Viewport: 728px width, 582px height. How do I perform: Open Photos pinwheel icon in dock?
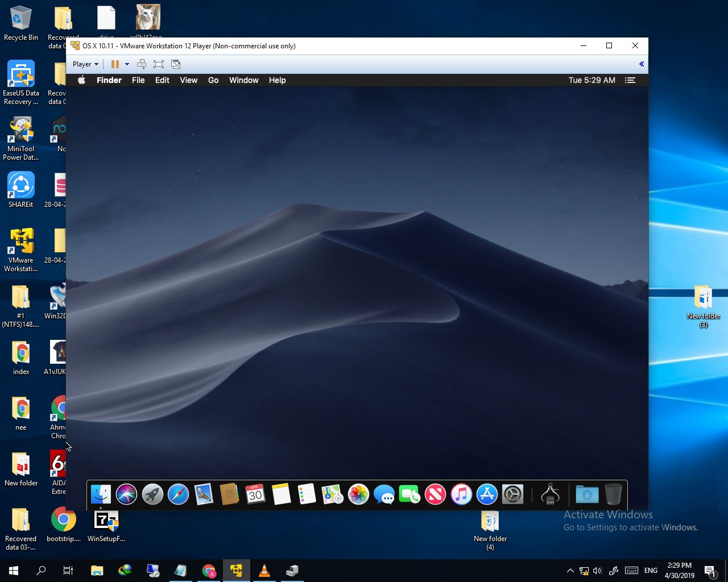pyautogui.click(x=358, y=494)
